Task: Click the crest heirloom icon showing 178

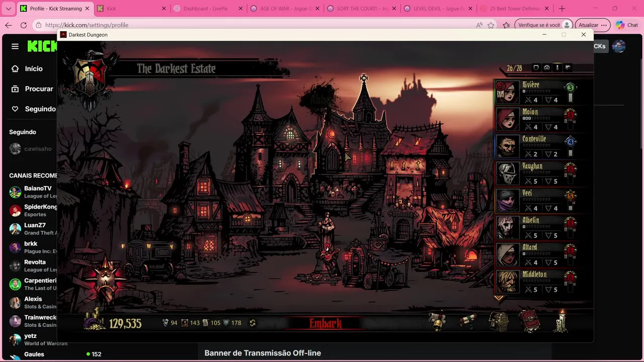Action: (226, 323)
